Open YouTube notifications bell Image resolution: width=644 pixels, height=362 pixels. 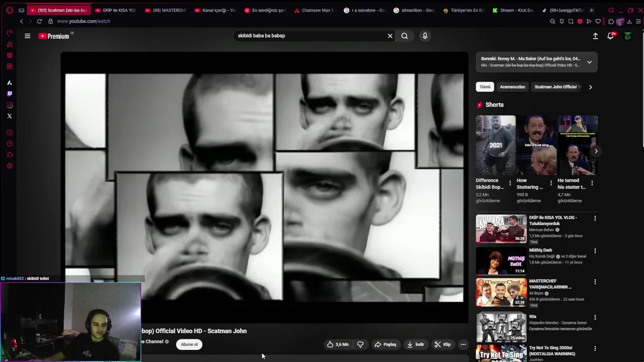click(x=610, y=36)
